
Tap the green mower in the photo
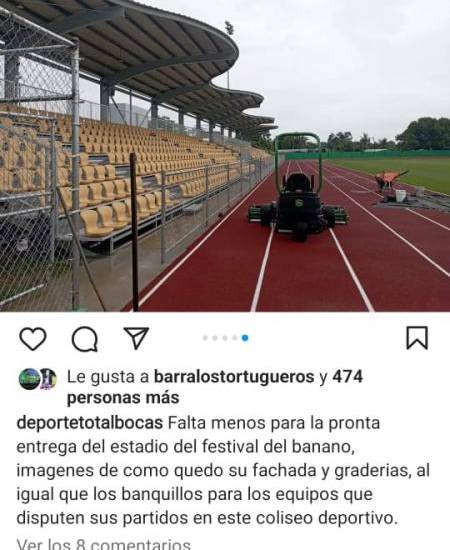(x=298, y=196)
